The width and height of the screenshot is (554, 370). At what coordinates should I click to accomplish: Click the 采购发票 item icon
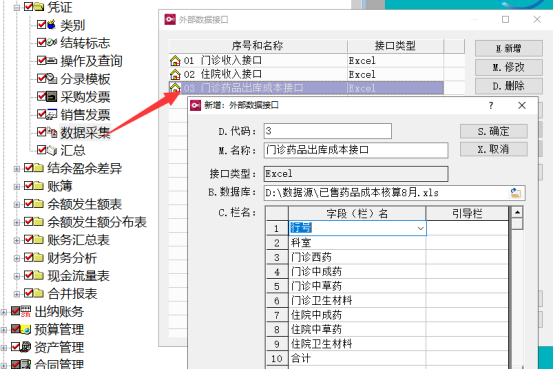coord(52,96)
